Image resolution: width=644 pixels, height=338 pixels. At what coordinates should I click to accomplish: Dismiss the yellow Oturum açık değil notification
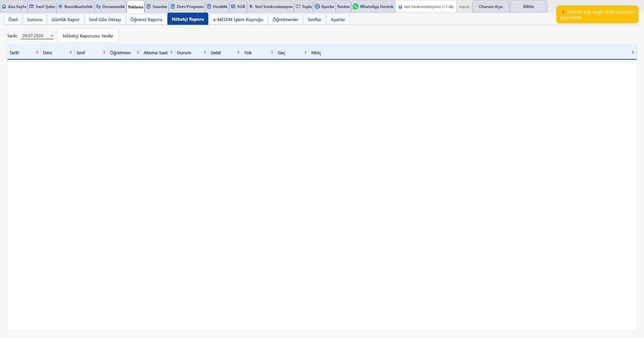[x=597, y=14]
